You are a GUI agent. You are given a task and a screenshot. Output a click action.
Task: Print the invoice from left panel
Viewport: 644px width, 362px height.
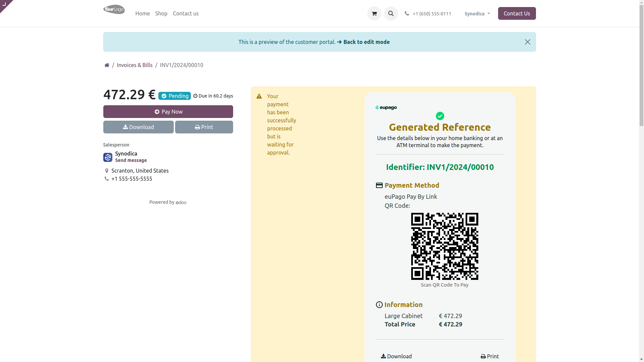tap(204, 127)
